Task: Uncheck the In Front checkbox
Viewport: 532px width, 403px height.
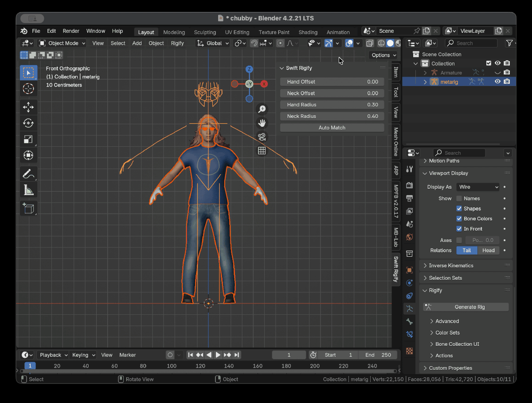Action: [x=459, y=229]
